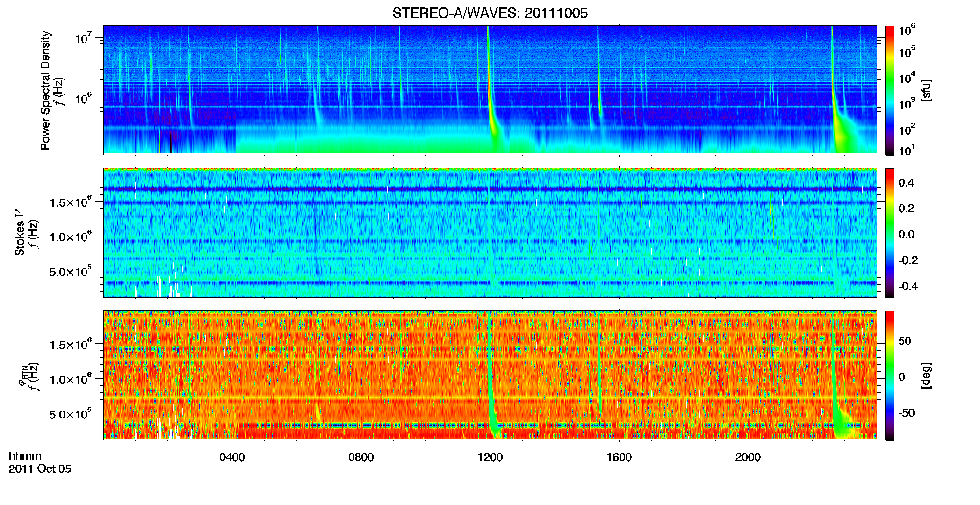Image resolution: width=980 pixels, height=505 pixels.
Task: Click the phi RTN degrees color bar
Action: click(x=889, y=375)
